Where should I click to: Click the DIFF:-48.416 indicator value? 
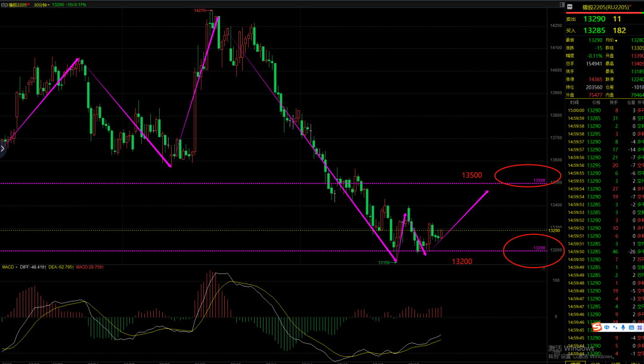(x=32, y=267)
